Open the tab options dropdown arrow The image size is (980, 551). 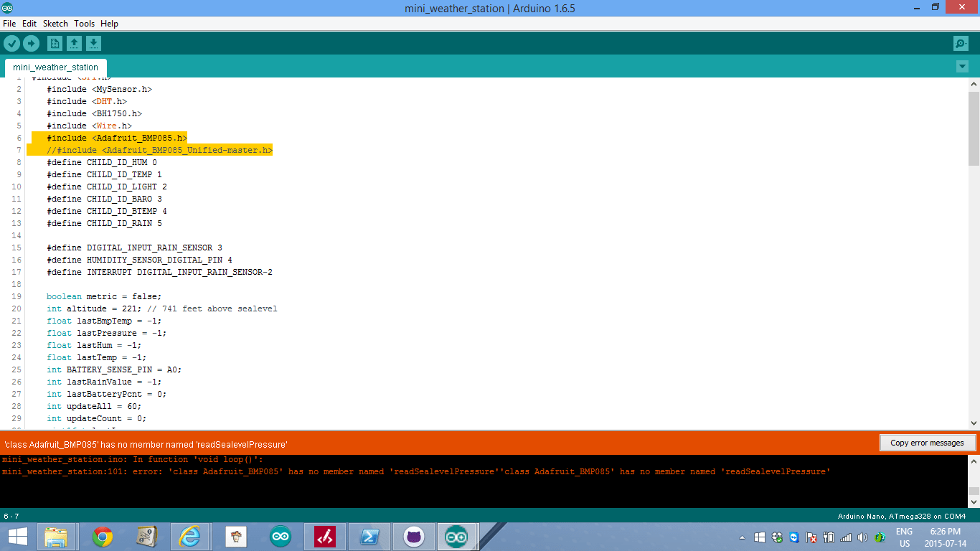tap(962, 67)
